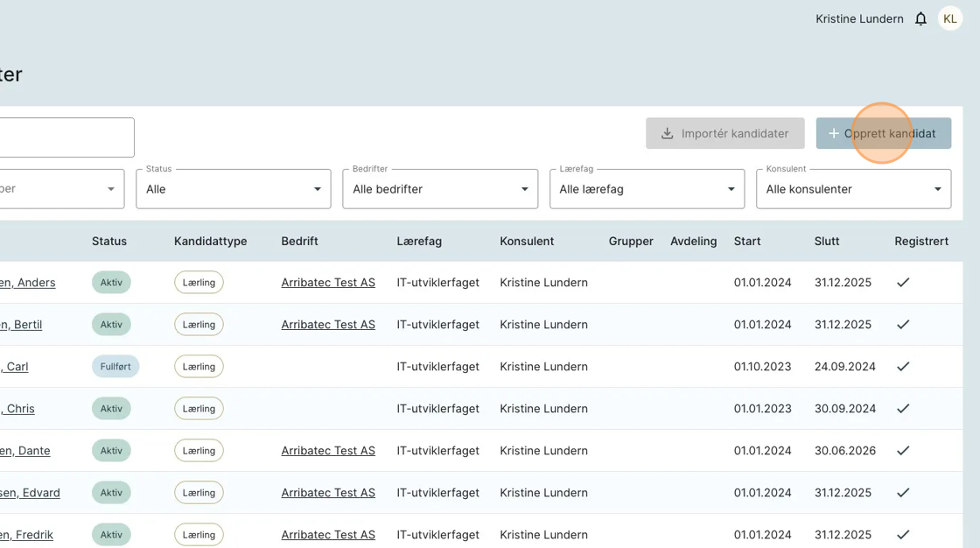Sort by the Lærefag column header
This screenshot has width=980, height=548.
coord(419,242)
